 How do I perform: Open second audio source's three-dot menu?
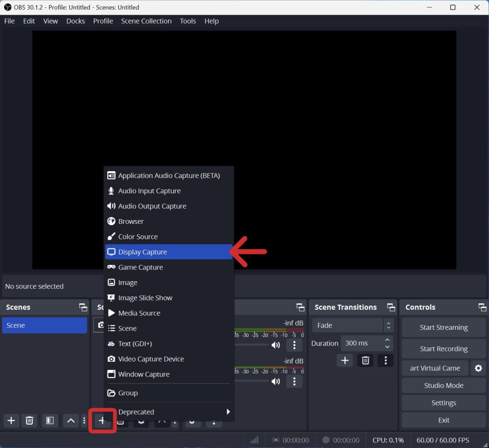[294, 381]
